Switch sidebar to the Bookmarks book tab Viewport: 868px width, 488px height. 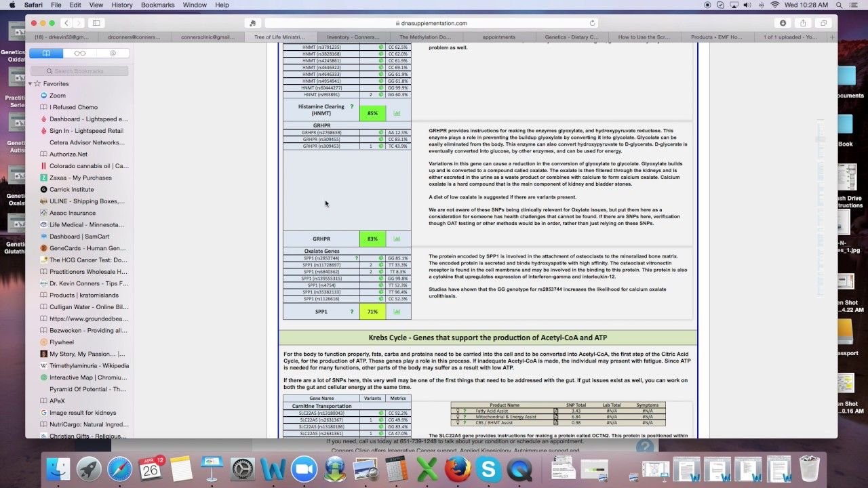click(46, 53)
